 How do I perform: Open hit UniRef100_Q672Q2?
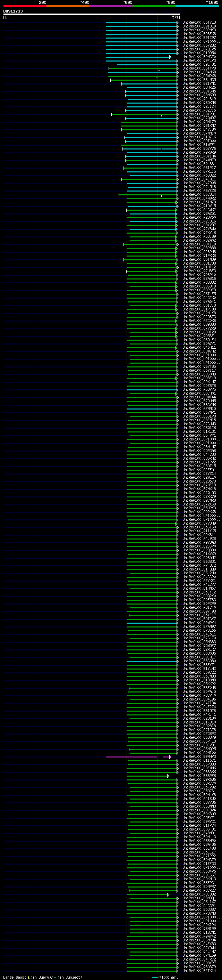[199, 45]
